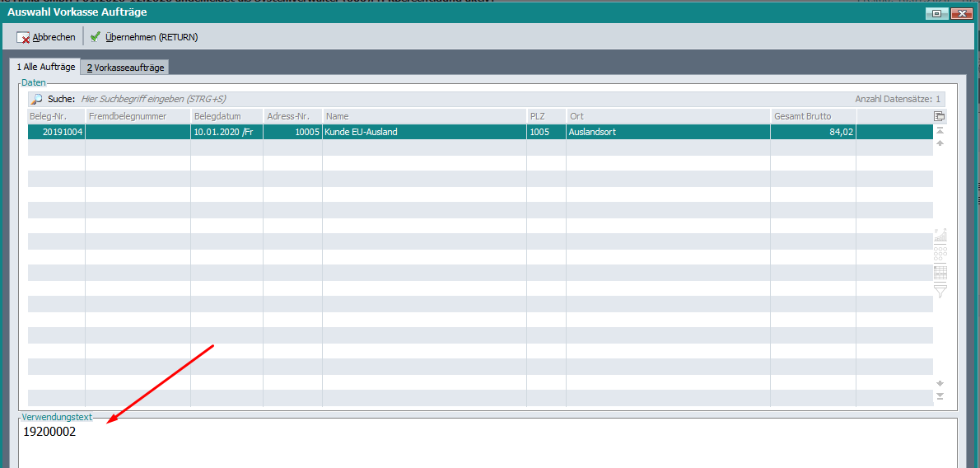Click the magnifier search icon
This screenshot has height=468, width=980.
click(x=37, y=99)
